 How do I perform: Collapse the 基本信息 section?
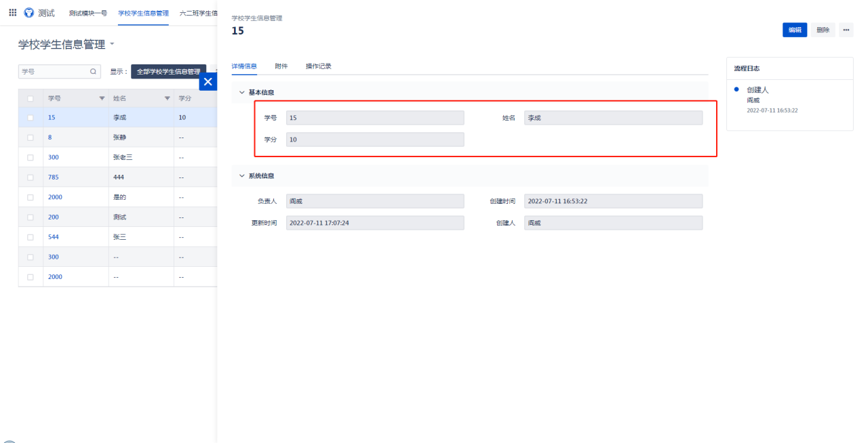242,92
